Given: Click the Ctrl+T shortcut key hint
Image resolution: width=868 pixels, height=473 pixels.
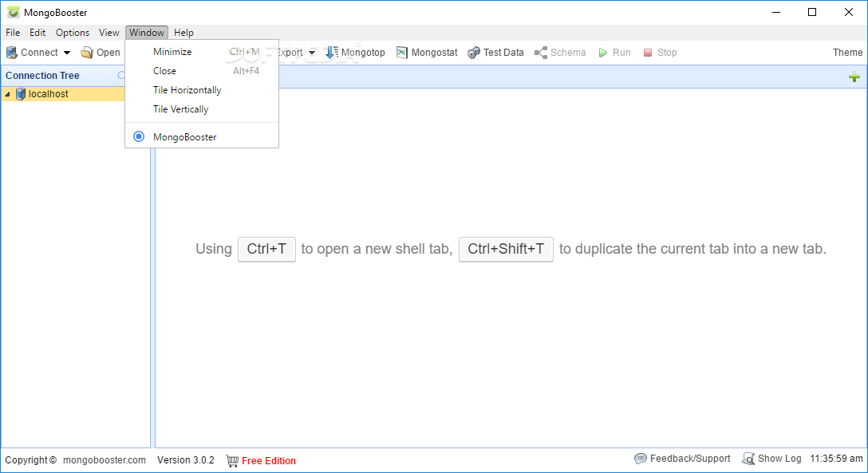Looking at the screenshot, I should [266, 249].
